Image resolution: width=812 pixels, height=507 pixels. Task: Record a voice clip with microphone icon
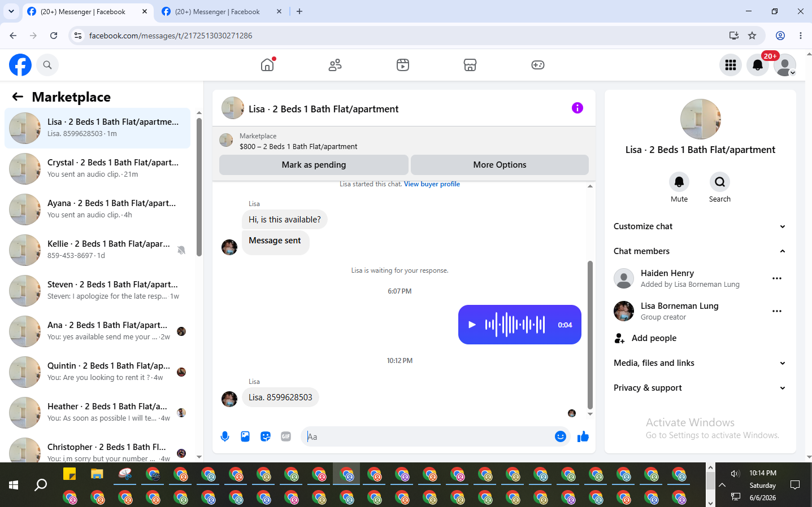[225, 436]
